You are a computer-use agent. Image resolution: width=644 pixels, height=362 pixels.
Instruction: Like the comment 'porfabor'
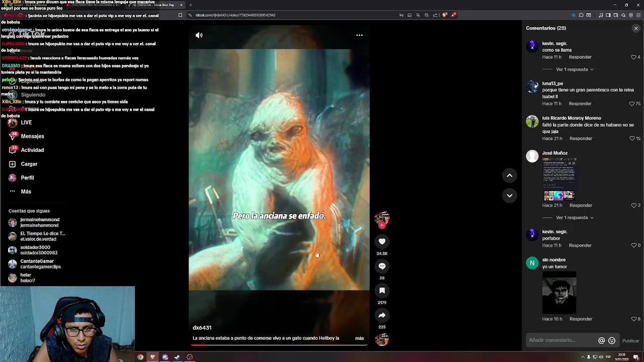point(634,245)
